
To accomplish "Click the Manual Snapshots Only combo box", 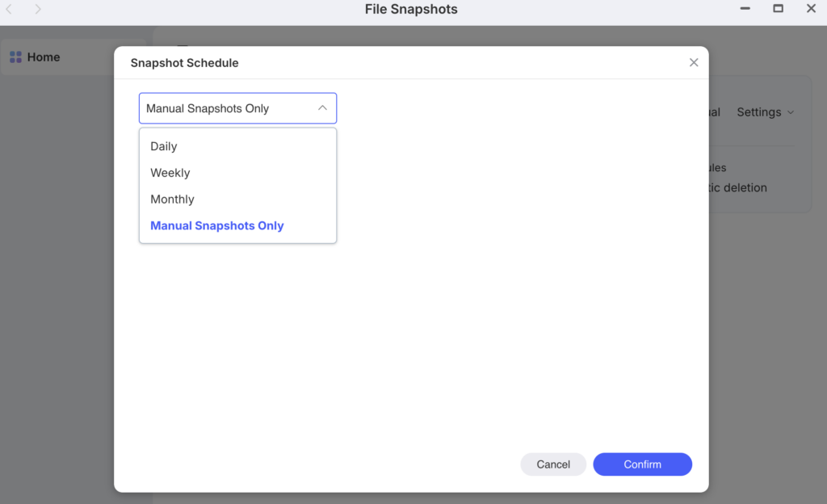I will (226, 108).
